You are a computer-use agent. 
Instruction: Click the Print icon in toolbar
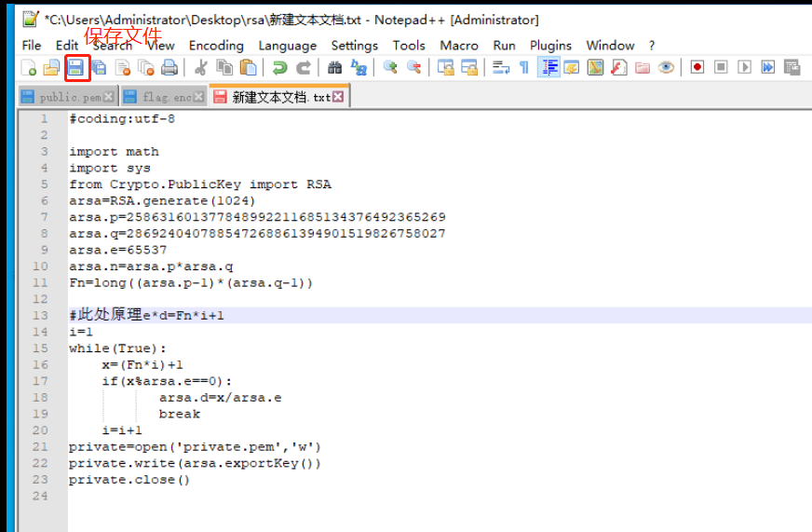pyautogui.click(x=169, y=67)
